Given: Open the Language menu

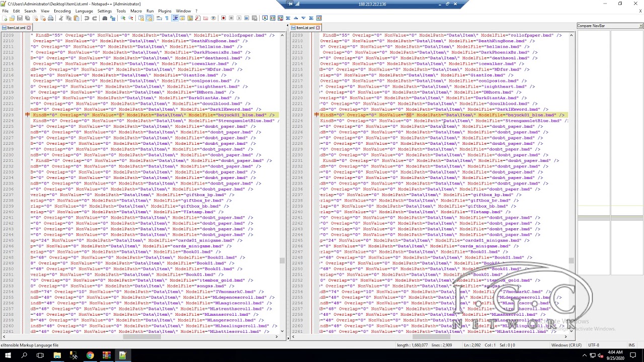Looking at the screenshot, I should 84,11.
